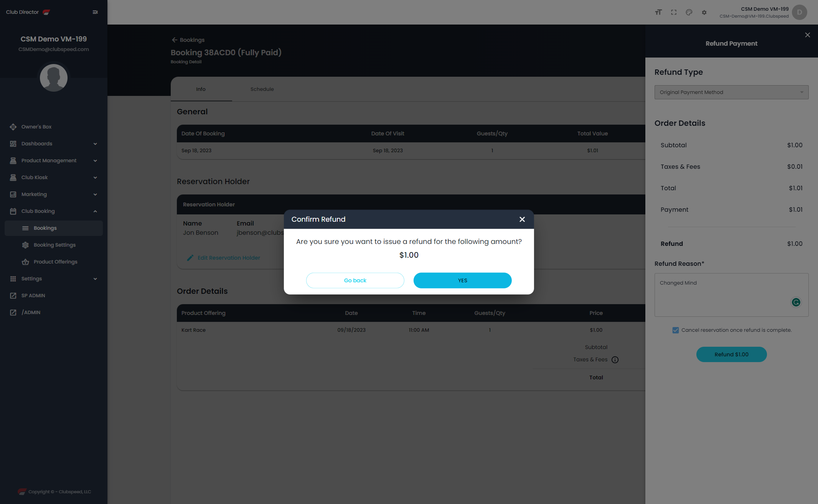Click Go back in Confirm Refund dialog
This screenshot has width=818, height=504.
[x=355, y=280]
